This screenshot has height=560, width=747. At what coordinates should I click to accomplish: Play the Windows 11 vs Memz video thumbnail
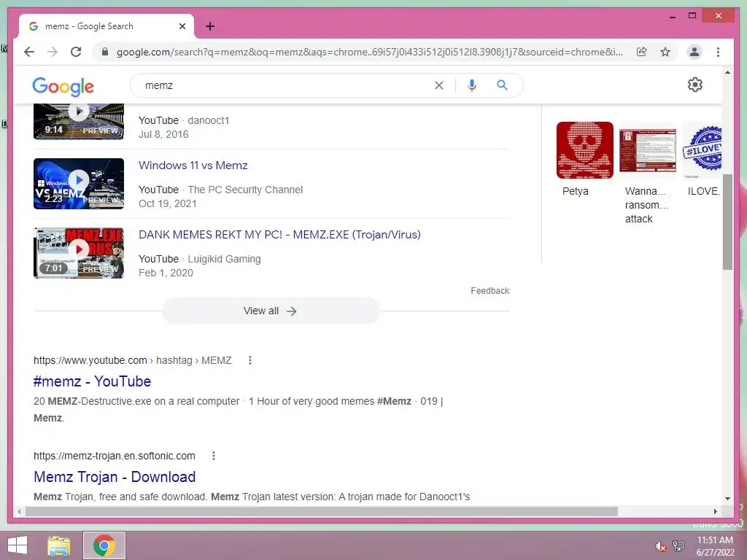click(79, 184)
